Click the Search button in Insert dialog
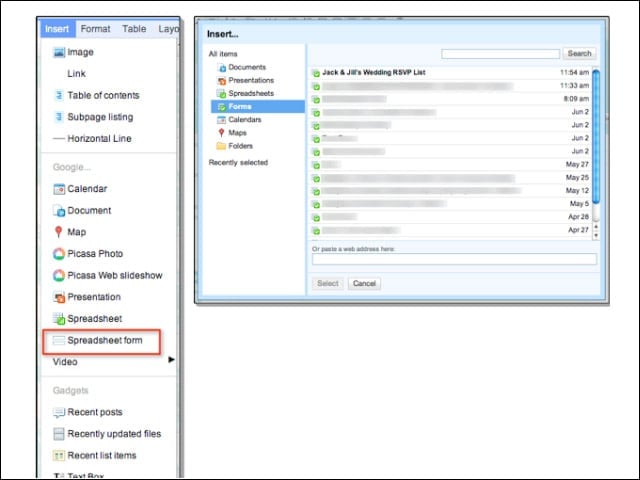Screen dimensions: 640x480 579,53
